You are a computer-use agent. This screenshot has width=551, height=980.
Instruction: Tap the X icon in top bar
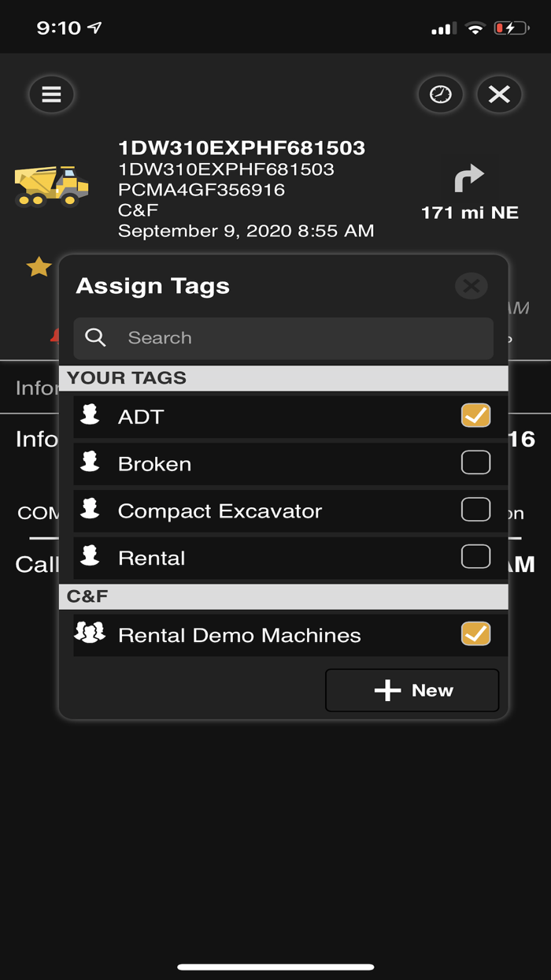point(499,95)
